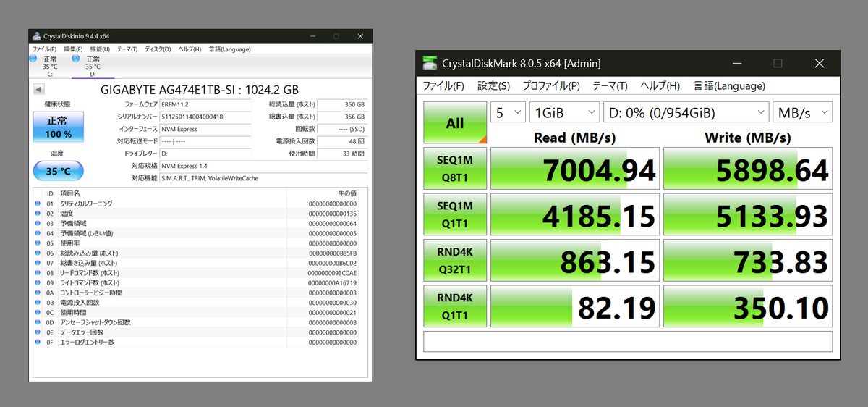Click status orb of attribute 0D アンセーフシャットダウン回数
Viewport: 868px width, 407px height.
click(38, 322)
